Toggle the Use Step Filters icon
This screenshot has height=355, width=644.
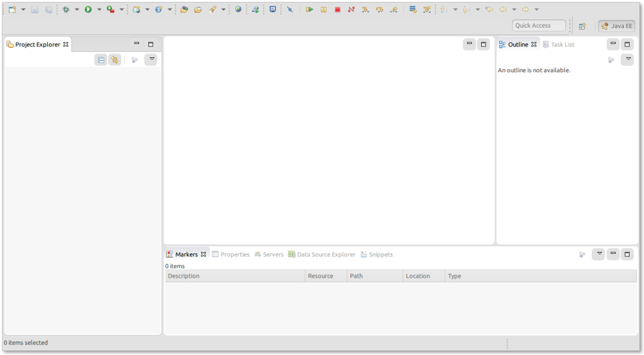427,9
